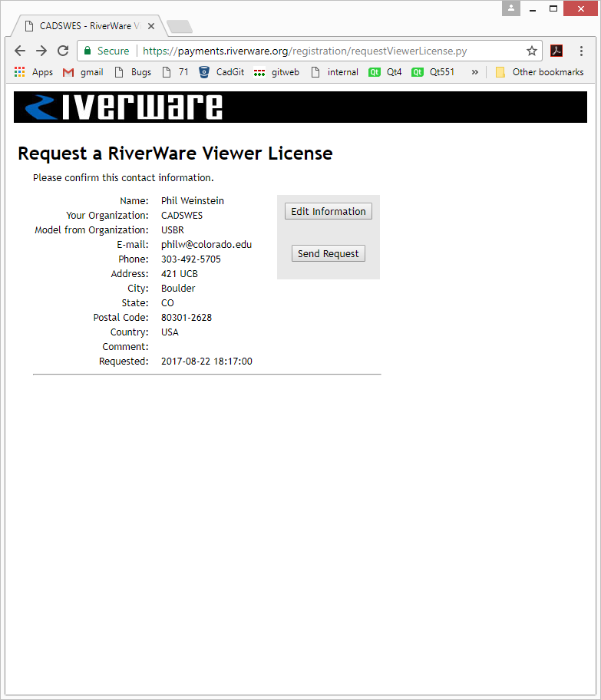This screenshot has width=601, height=700.
Task: Close the CADSWES - RiverWare tab
Action: [x=151, y=26]
